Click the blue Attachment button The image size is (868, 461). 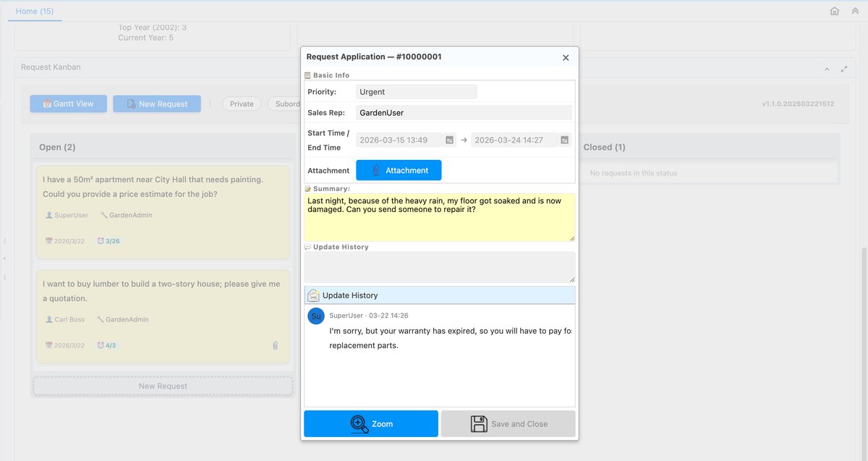399,170
